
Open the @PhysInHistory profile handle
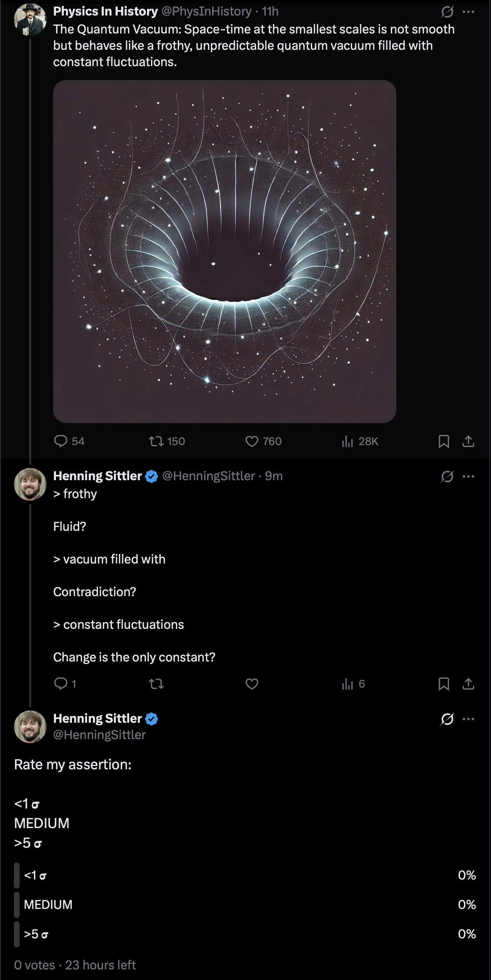(x=206, y=11)
